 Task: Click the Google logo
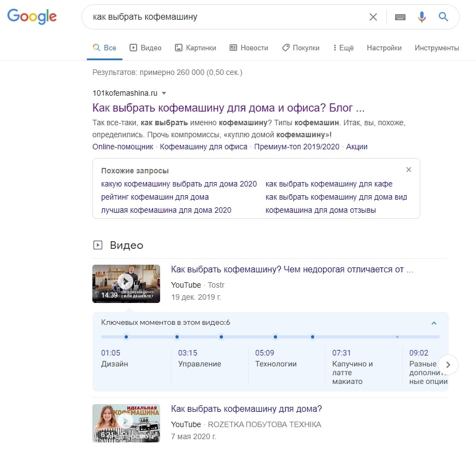coord(32,16)
